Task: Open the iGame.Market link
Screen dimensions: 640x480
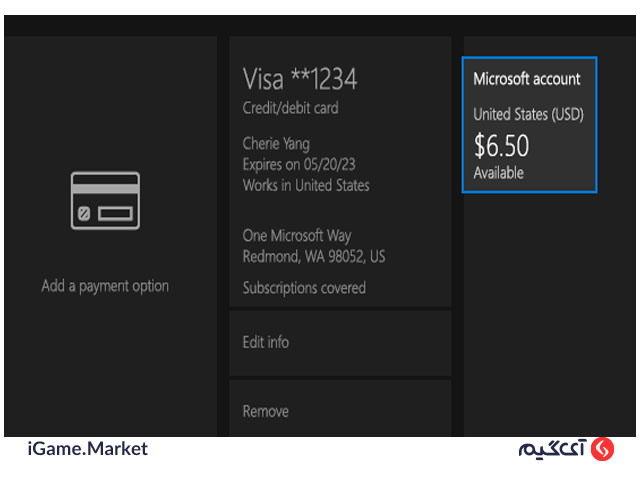Action: [88, 449]
